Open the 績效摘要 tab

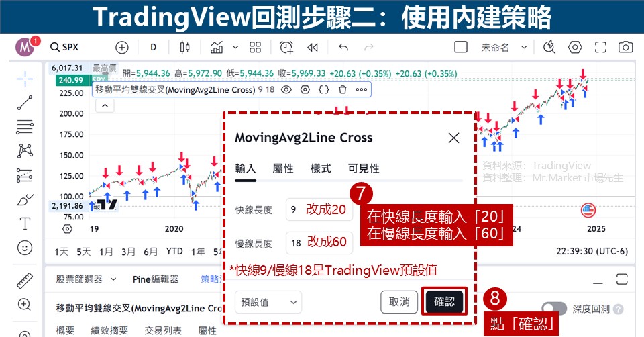point(109,330)
